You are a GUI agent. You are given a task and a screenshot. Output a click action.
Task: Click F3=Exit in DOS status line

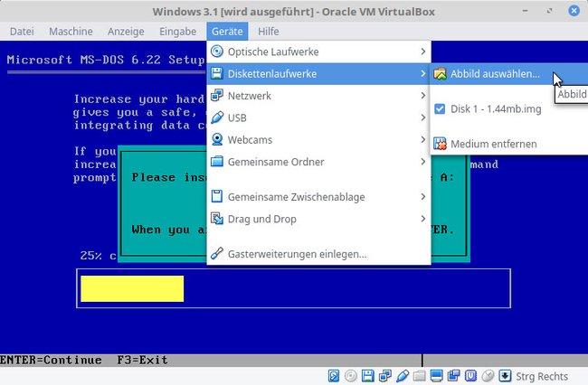(142, 360)
